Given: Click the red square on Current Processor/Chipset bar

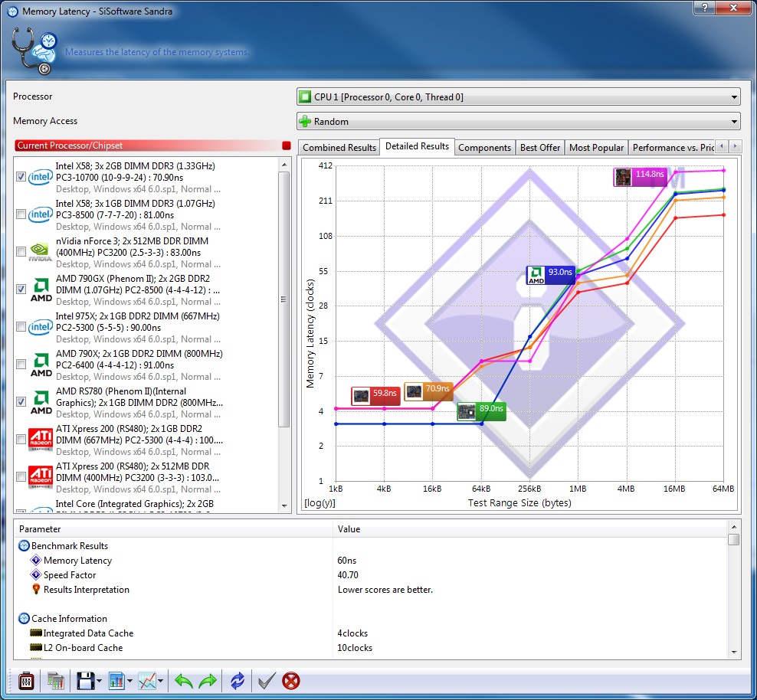Looking at the screenshot, I should (287, 146).
